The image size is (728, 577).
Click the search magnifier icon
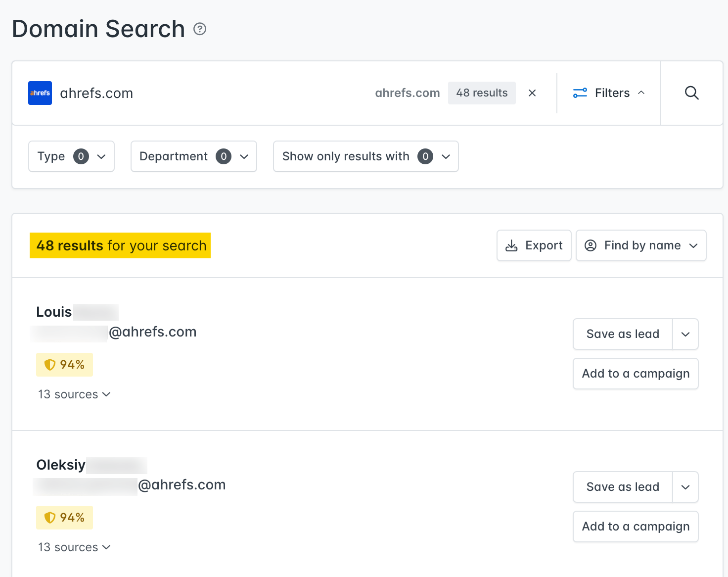point(691,93)
